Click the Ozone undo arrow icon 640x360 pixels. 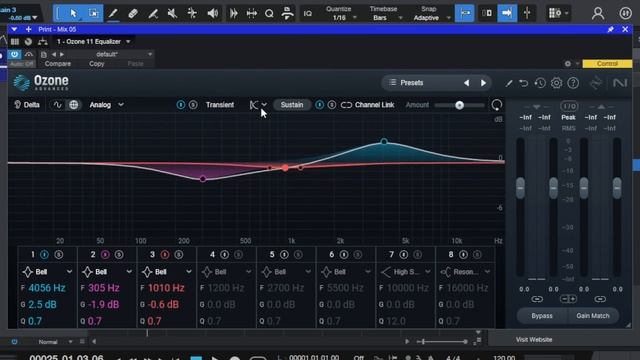click(x=523, y=83)
